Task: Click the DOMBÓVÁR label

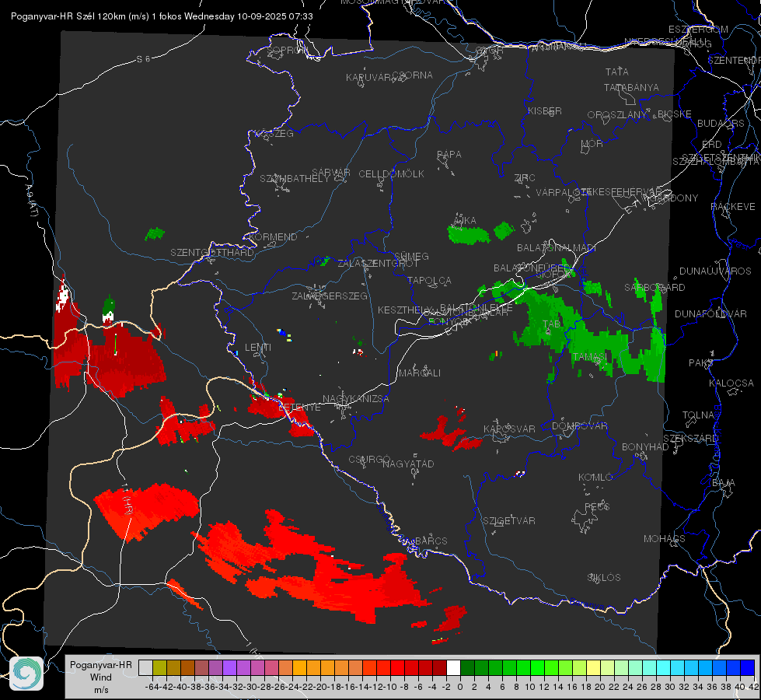Action: click(579, 425)
